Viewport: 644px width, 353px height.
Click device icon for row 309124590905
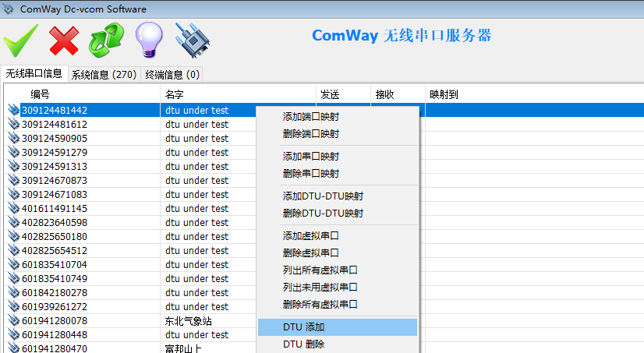13,138
